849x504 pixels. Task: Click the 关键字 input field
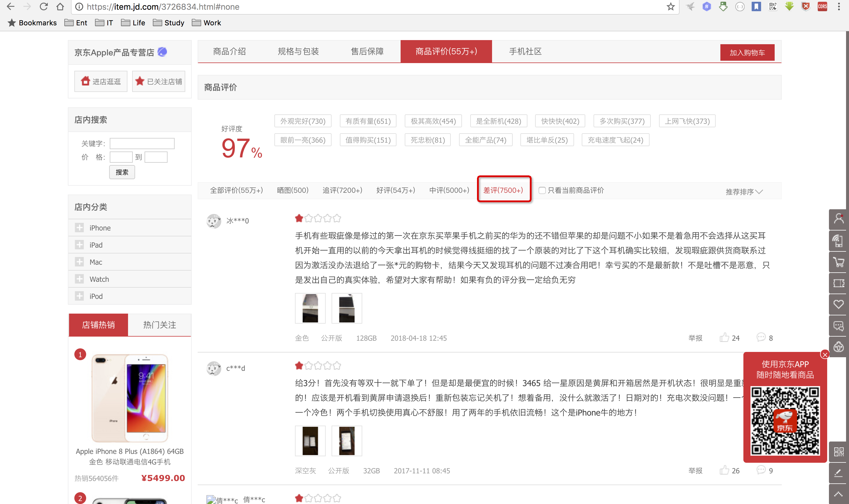click(142, 143)
